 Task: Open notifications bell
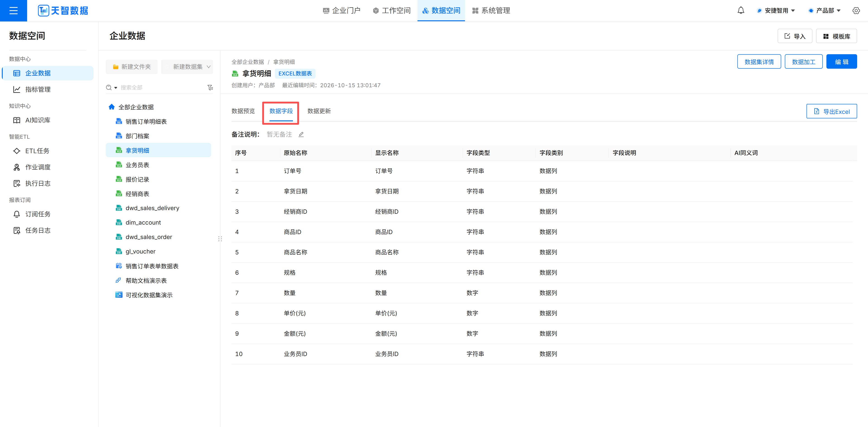click(741, 10)
